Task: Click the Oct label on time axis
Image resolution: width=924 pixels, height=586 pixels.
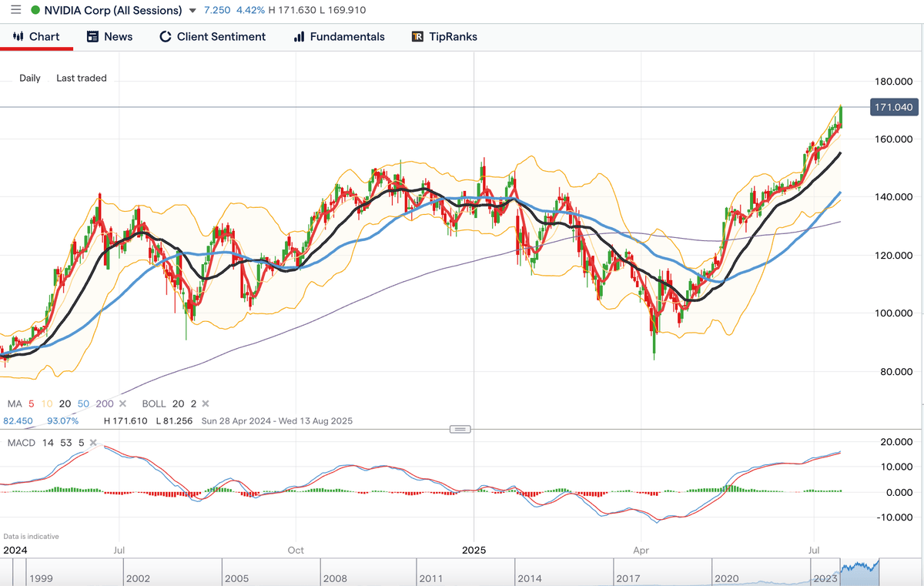Action: point(296,551)
